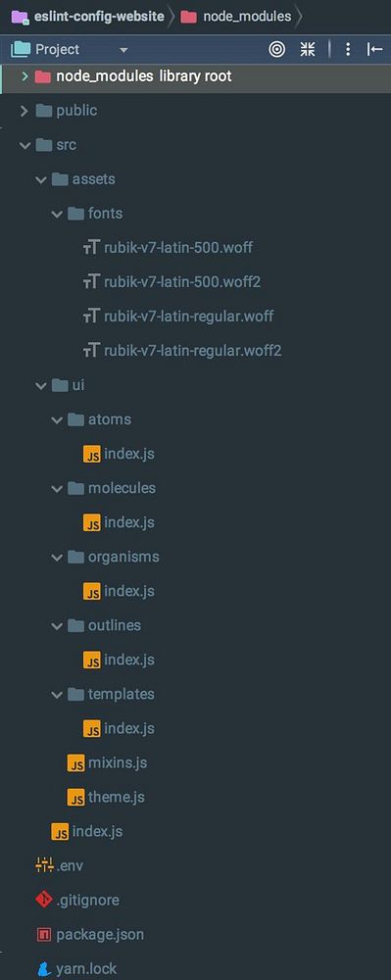Click the font icon of rubik-v7-latin-500.woff
The height and width of the screenshot is (980, 391).
(x=90, y=248)
